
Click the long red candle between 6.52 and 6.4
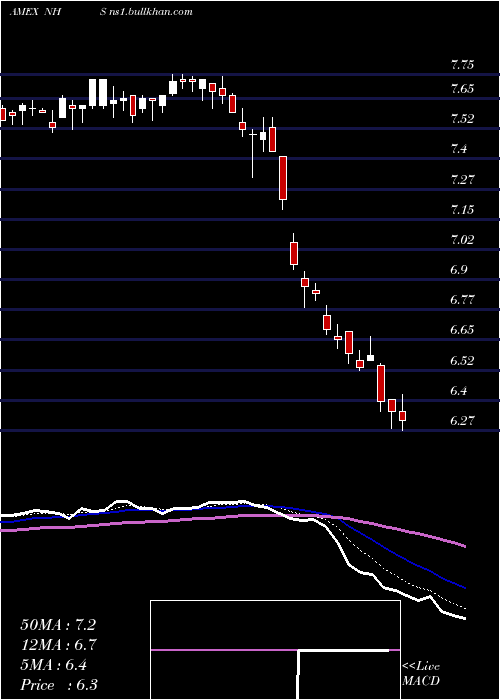click(381, 383)
